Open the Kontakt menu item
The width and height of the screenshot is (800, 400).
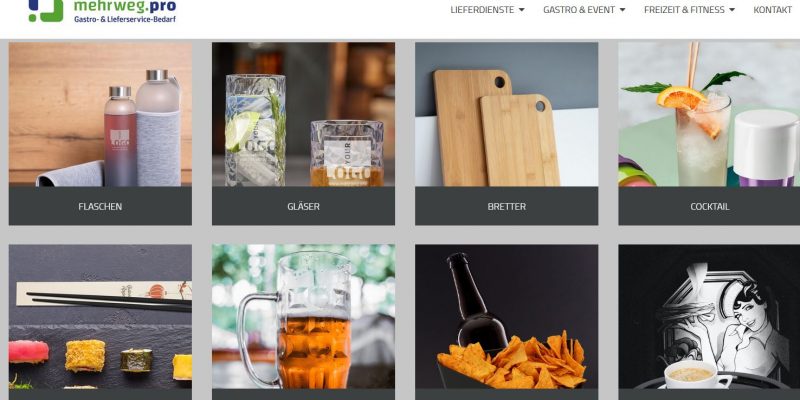pos(772,10)
